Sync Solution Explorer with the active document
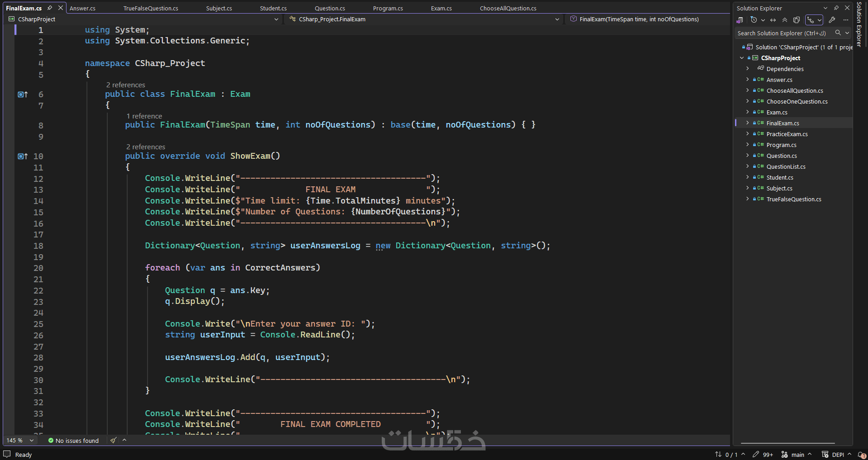Screen dimensions: 868x460 [773, 20]
